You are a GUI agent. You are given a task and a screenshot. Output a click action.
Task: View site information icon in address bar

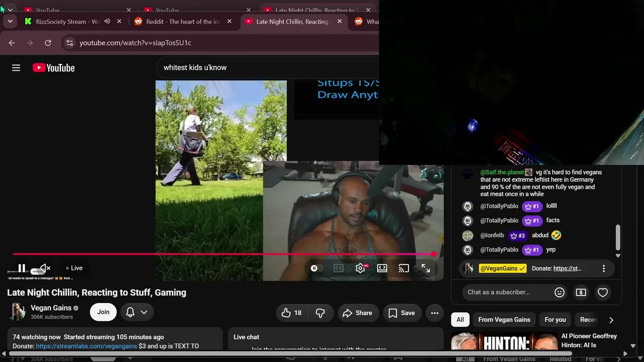(70, 43)
